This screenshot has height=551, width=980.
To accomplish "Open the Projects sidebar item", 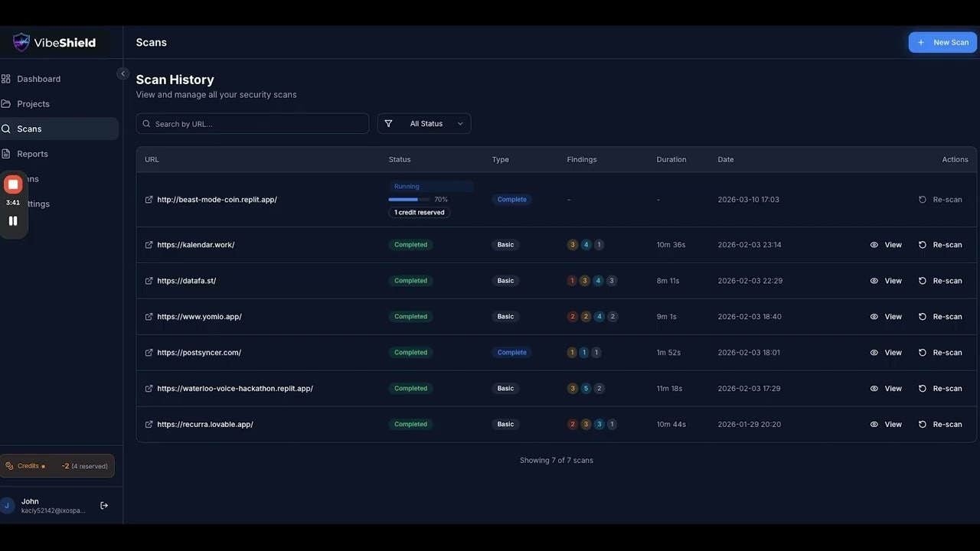I will 59,104.
